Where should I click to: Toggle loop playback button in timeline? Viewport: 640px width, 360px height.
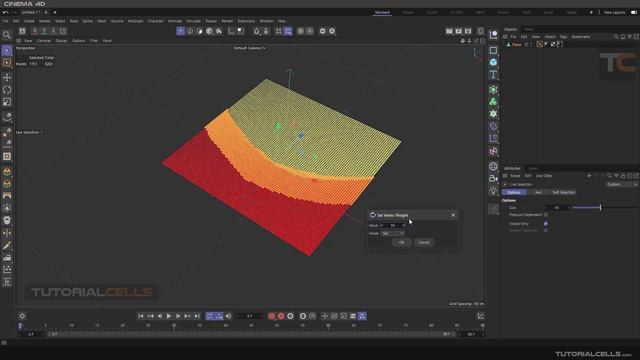tap(210, 316)
